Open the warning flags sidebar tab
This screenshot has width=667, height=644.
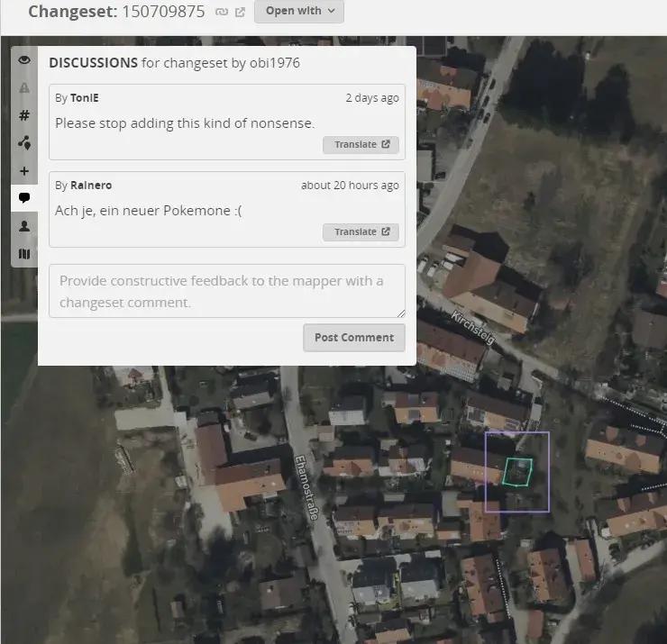point(24,88)
